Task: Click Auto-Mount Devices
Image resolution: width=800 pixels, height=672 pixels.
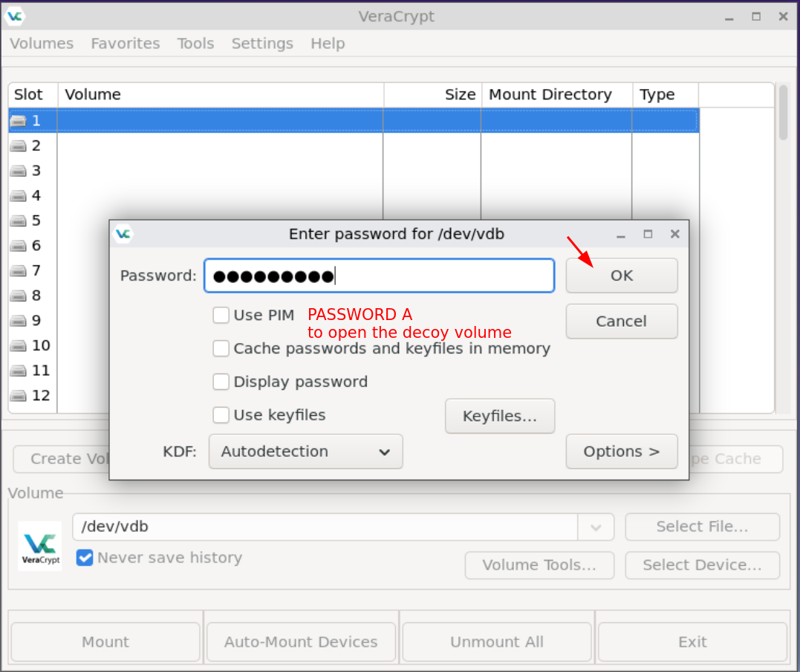Action: [x=301, y=642]
